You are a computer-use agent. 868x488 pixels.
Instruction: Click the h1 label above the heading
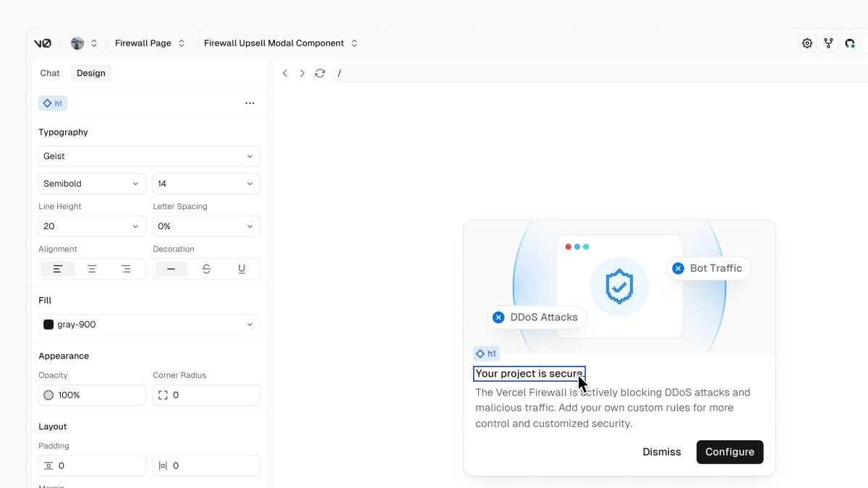tap(486, 354)
